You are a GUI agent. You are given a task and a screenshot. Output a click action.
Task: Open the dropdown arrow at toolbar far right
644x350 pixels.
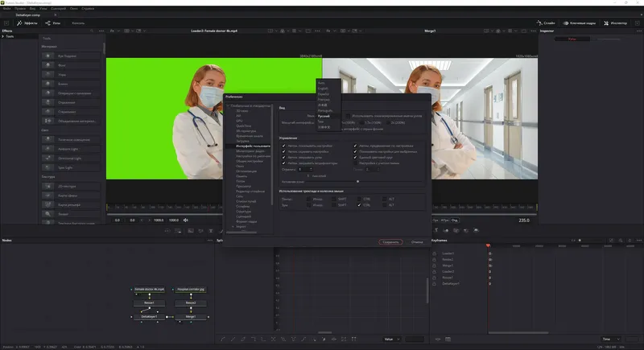click(638, 23)
